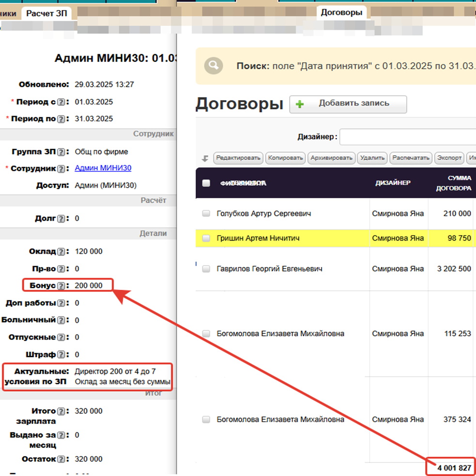The image size is (476, 476).
Task: Open the Договоры tab
Action: coord(341,13)
